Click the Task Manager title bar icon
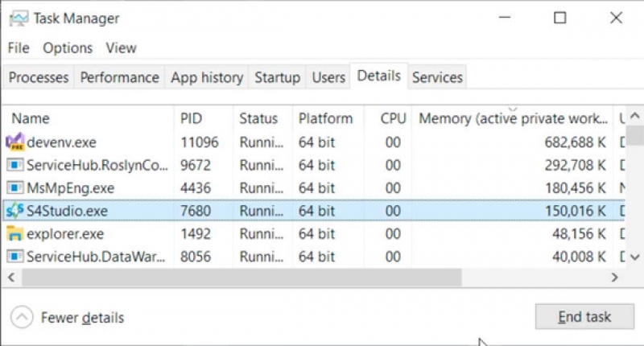Screen dimensions: 644x346 (19, 19)
